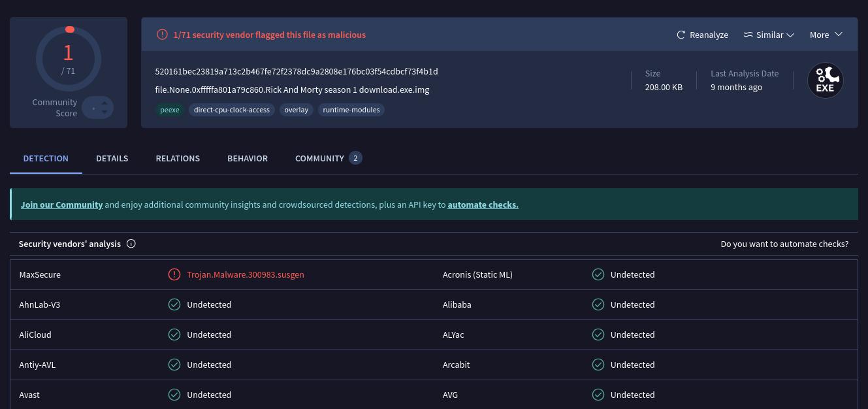Click the red alert icon next to Trojan.Malware.300983.susgen
This screenshot has width=868, height=409.
tap(174, 274)
